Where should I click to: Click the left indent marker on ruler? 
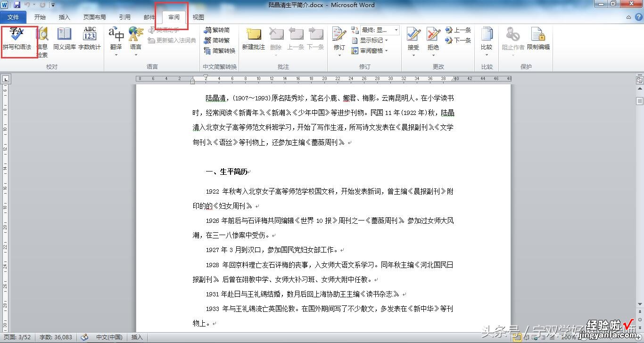coord(192,82)
